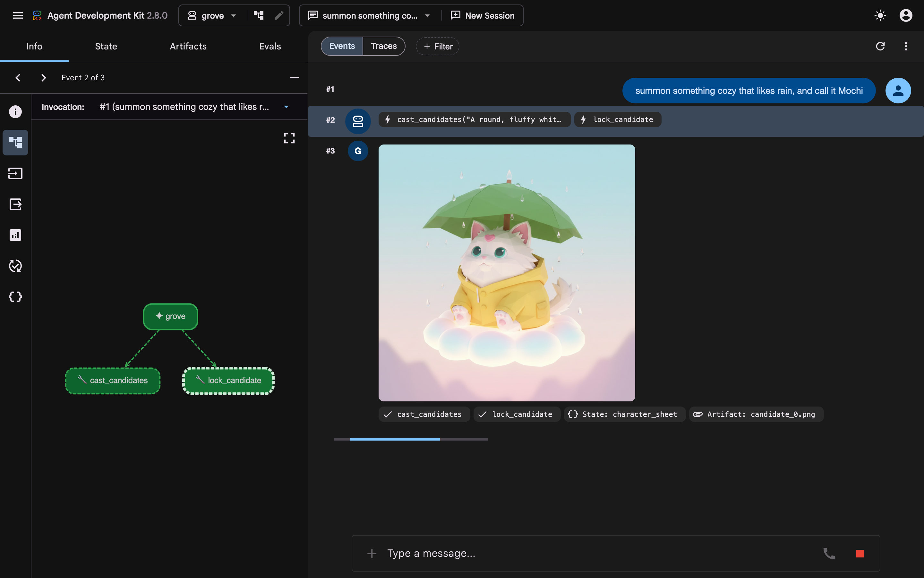Screen dimensions: 924x578
Task: Click the cast_candidates function call chip in event #2
Action: [x=474, y=120]
